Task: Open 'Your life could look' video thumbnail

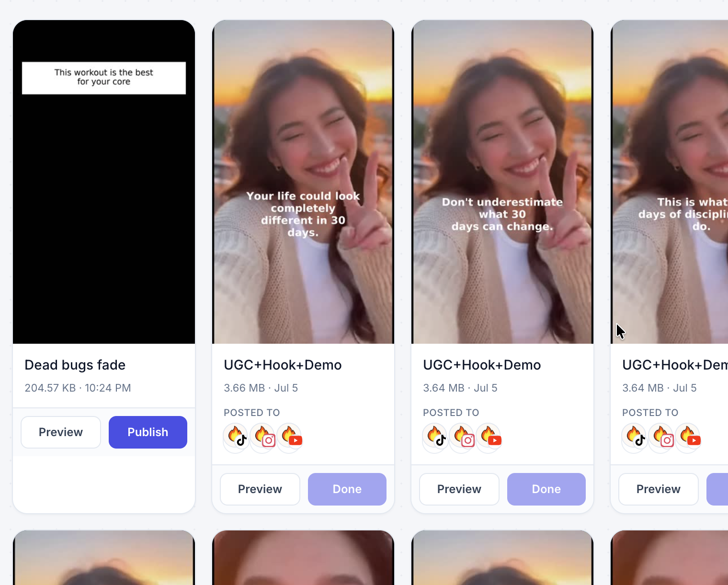Action: (x=303, y=182)
